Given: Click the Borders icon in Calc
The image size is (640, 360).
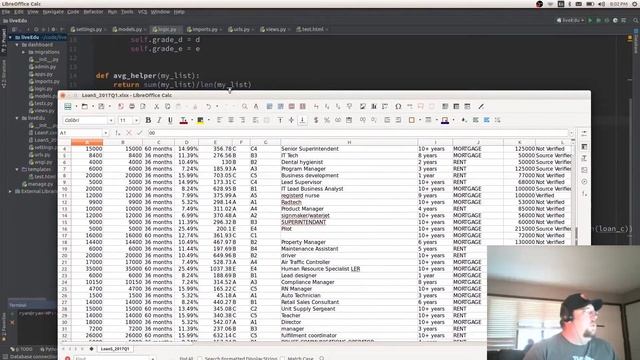Looking at the screenshot, I should coord(411,120).
